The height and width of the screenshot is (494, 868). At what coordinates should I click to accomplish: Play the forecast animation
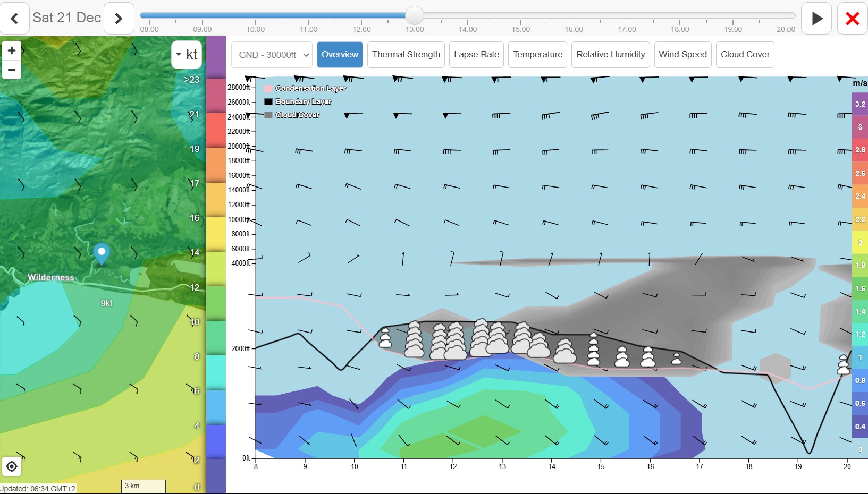tap(816, 19)
